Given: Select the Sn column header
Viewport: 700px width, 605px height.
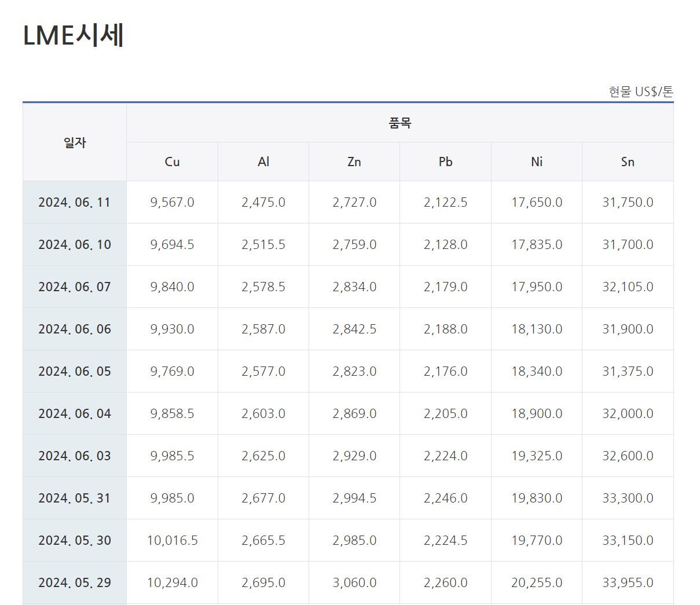Looking at the screenshot, I should (x=628, y=162).
